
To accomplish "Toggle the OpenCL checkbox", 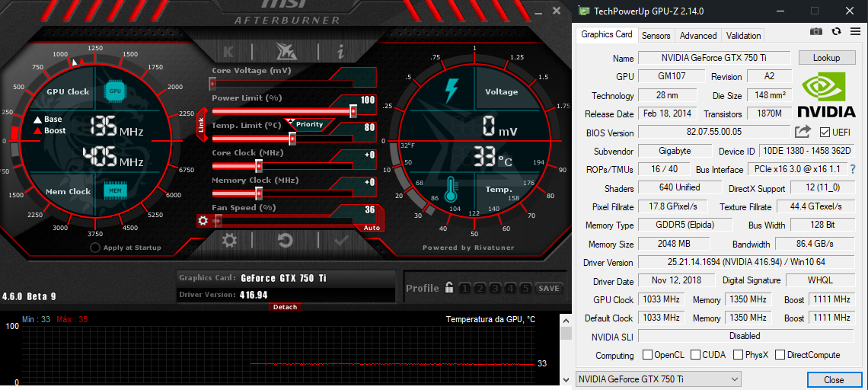I will (x=647, y=354).
